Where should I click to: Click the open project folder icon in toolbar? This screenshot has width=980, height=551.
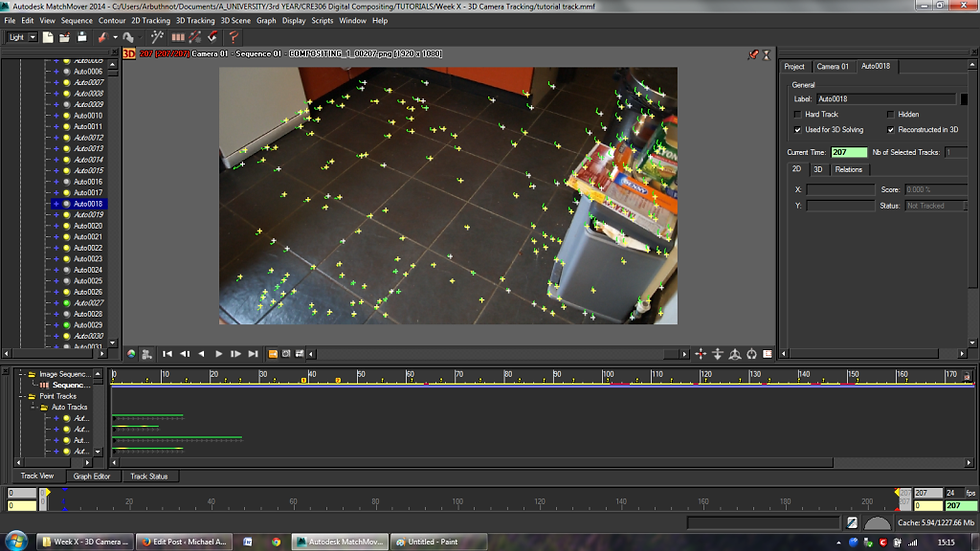64,37
